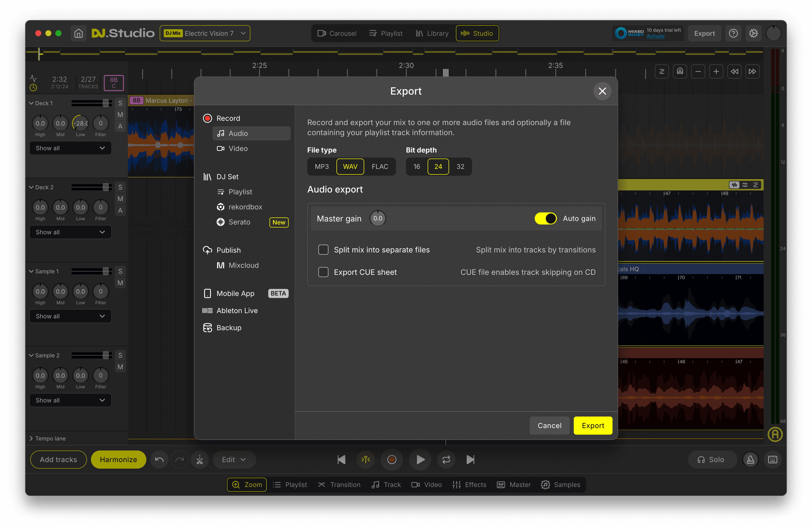This screenshot has height=526, width=812.
Task: Click the yellow automix A circle icon
Action: click(775, 434)
